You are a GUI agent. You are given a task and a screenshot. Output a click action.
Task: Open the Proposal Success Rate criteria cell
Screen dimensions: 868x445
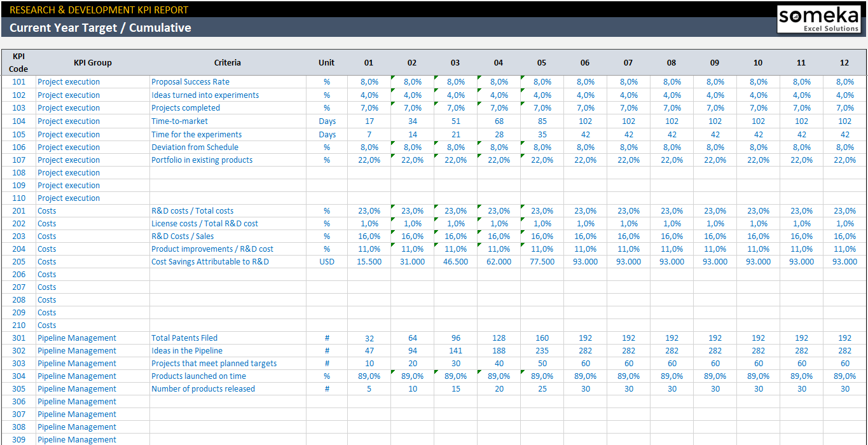coord(191,81)
